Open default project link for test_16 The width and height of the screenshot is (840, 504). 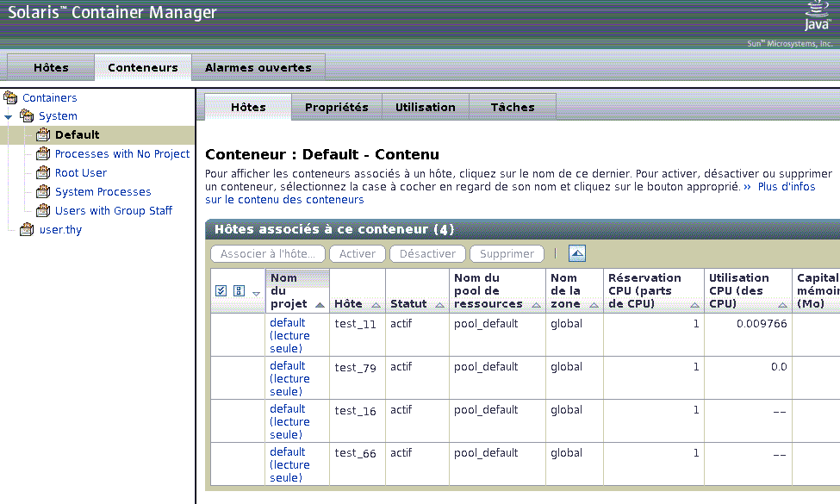click(289, 421)
